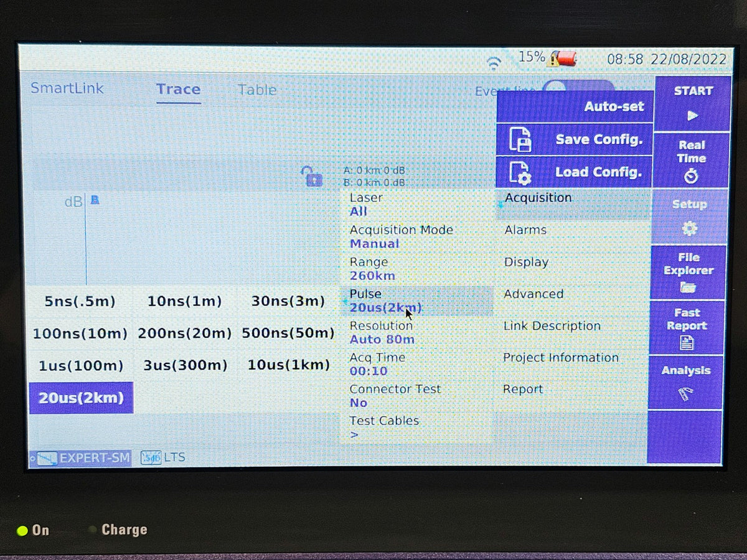Change the Connector Test setting
Viewport: 747px width, 560px height.
click(x=417, y=396)
